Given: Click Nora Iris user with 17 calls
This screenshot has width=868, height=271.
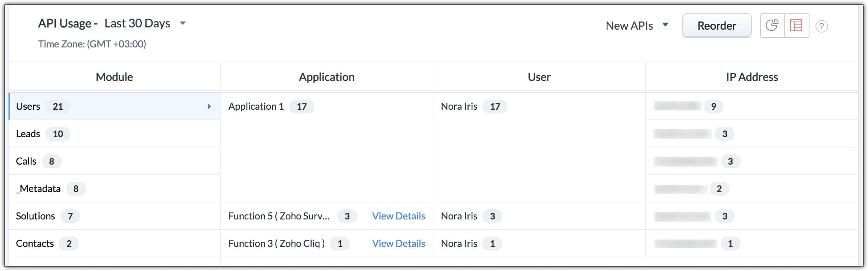Looking at the screenshot, I should [459, 106].
